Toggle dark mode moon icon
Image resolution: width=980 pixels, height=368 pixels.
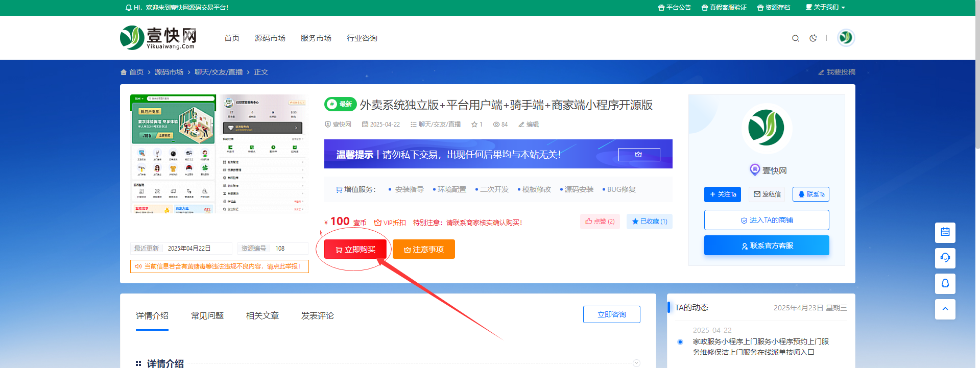tap(813, 38)
